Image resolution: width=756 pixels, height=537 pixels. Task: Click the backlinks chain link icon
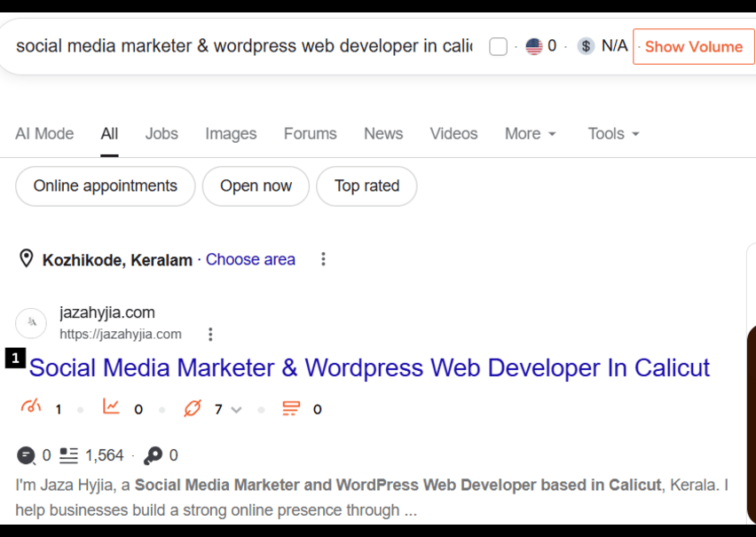click(x=193, y=408)
